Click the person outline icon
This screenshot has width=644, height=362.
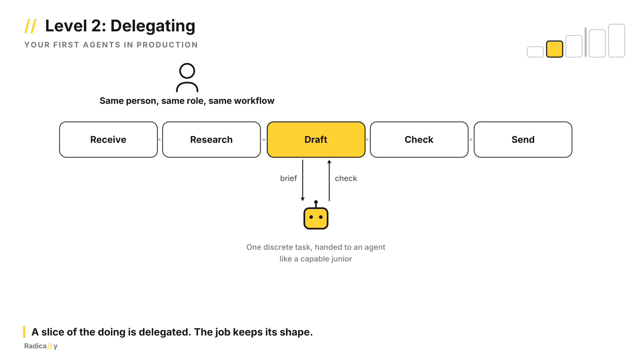[x=187, y=77]
